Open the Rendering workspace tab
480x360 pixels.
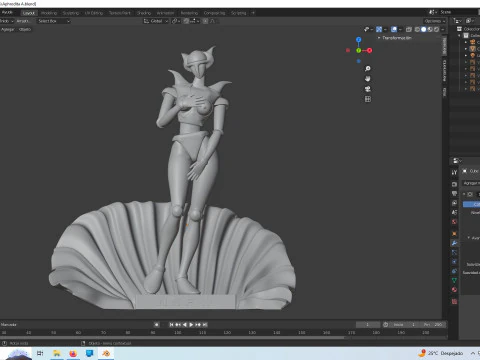coord(189,13)
